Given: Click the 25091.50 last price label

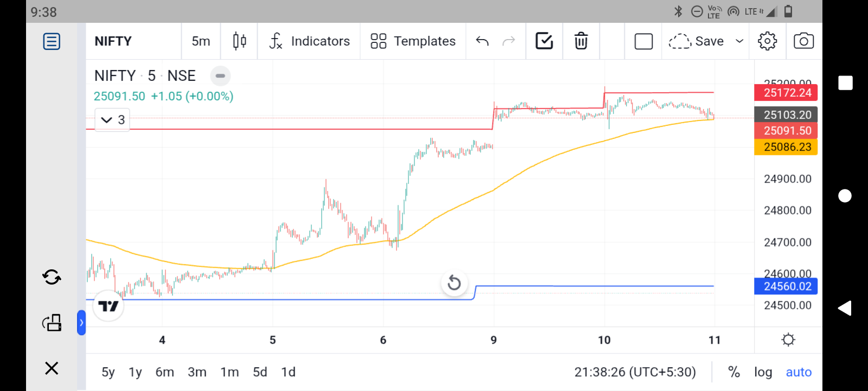Looking at the screenshot, I should click(786, 131).
